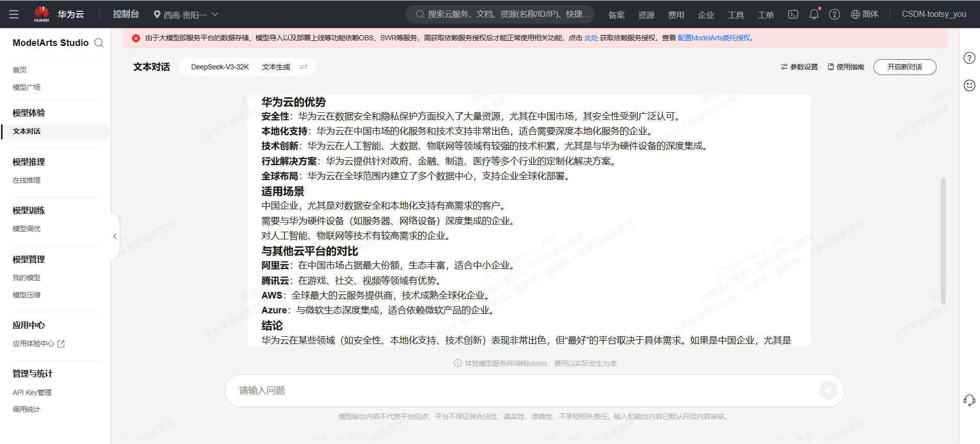Viewport: 980px width, 444px height.
Task: Click the 管理与统计 section header
Action: click(33, 374)
